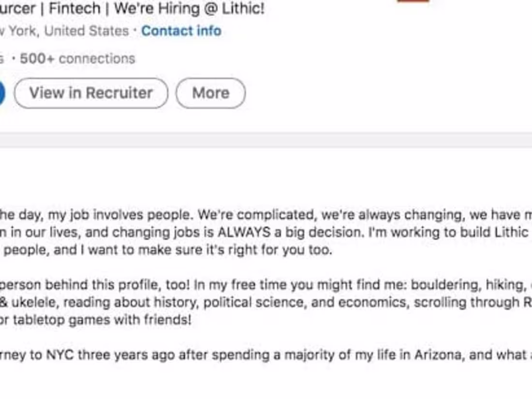
Task: Click the partially visible blue button at left edge
Action: (x=3, y=93)
